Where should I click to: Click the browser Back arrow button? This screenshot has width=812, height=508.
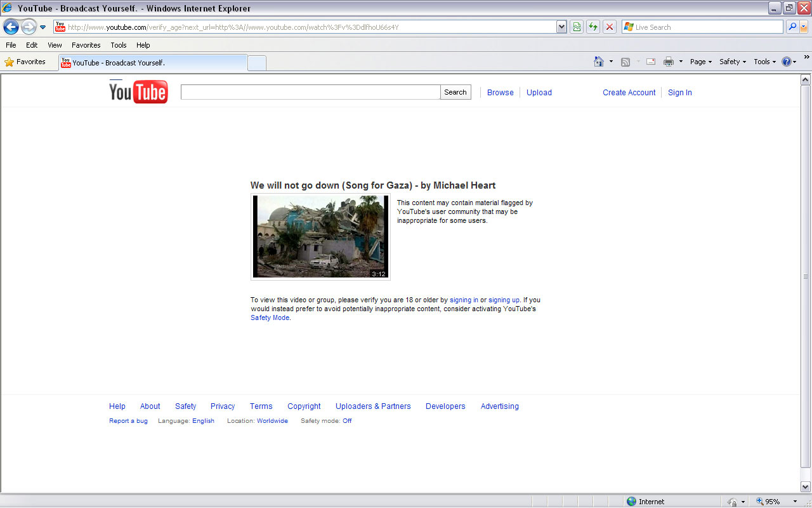coord(11,27)
